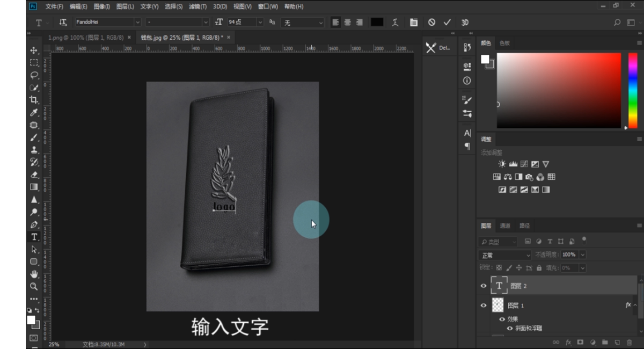This screenshot has height=349, width=644.
Task: Cancel current text edits
Action: [432, 23]
